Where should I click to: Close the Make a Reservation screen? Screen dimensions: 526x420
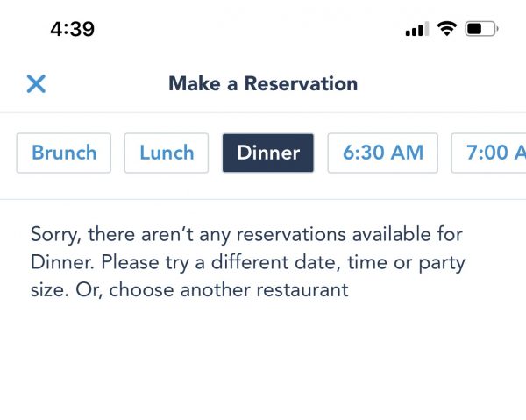point(36,84)
